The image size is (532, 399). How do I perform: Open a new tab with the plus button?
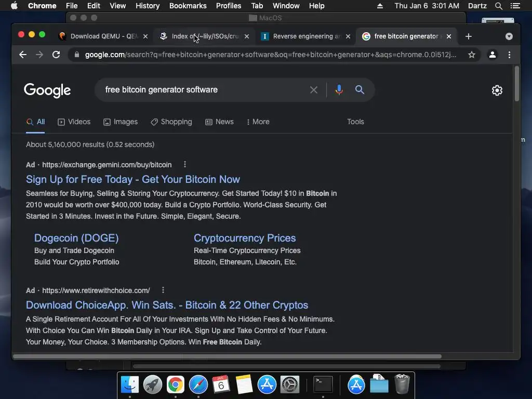click(469, 36)
